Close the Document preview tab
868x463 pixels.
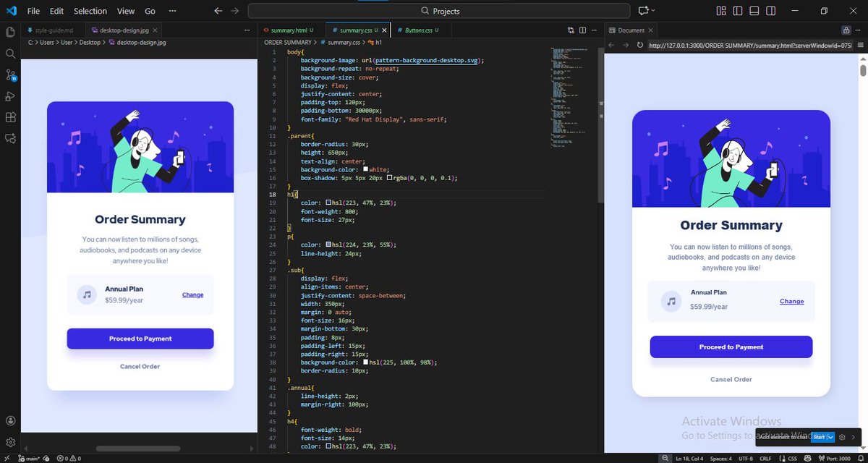(650, 30)
